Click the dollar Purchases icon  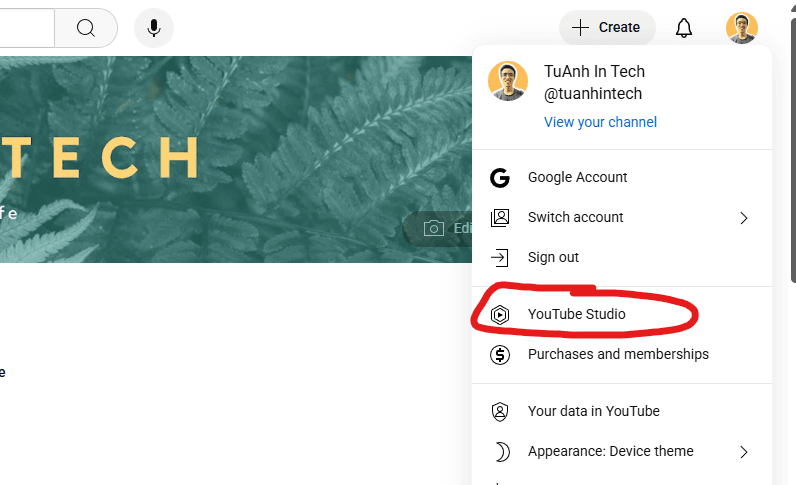500,354
